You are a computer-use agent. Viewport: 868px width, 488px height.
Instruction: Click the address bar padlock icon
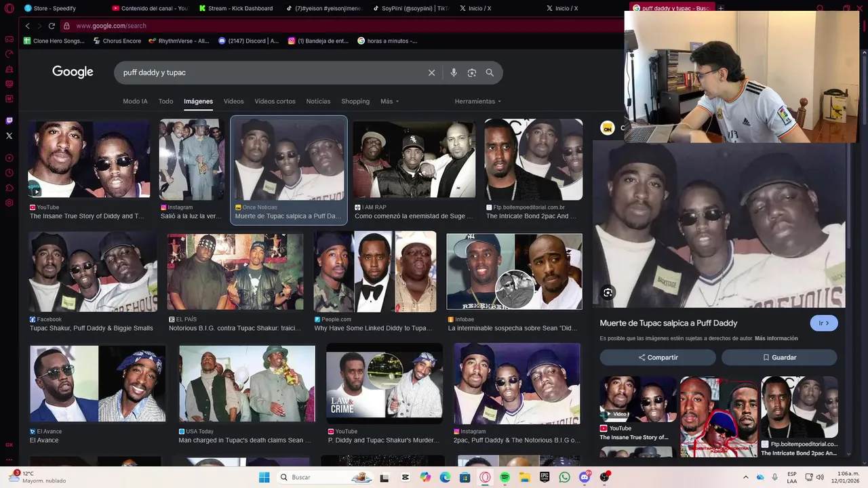click(66, 26)
